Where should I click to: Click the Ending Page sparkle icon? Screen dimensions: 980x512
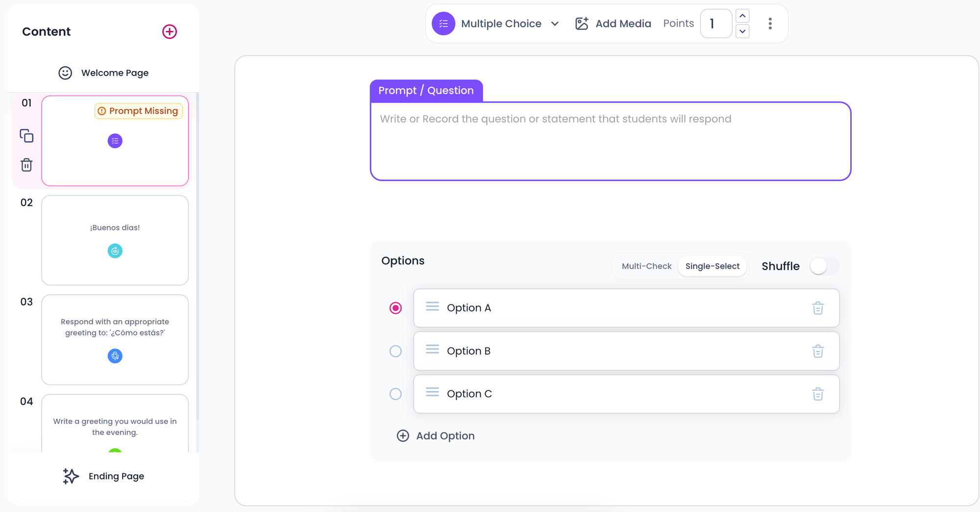tap(71, 476)
